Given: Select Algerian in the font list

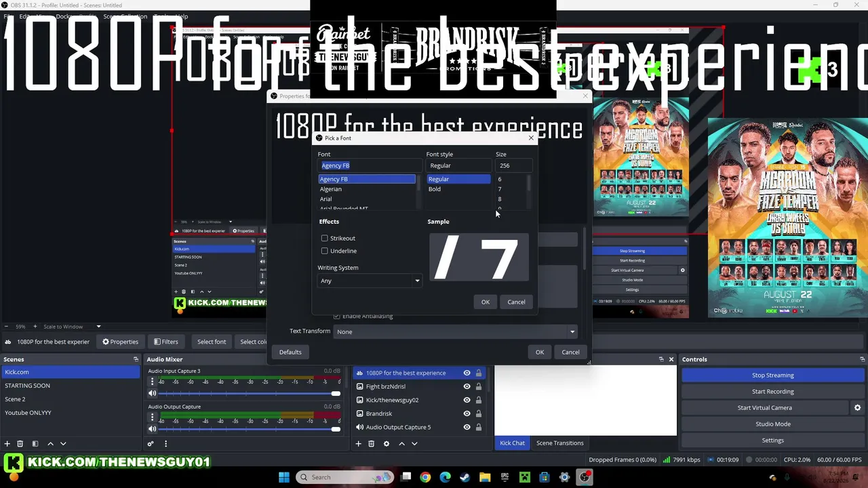Looking at the screenshot, I should click(x=366, y=189).
